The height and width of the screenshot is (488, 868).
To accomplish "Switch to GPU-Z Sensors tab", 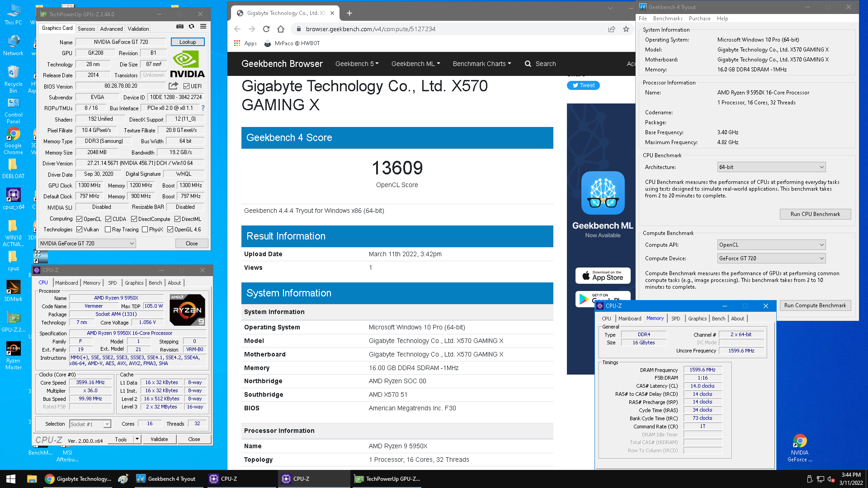I will pos(86,28).
